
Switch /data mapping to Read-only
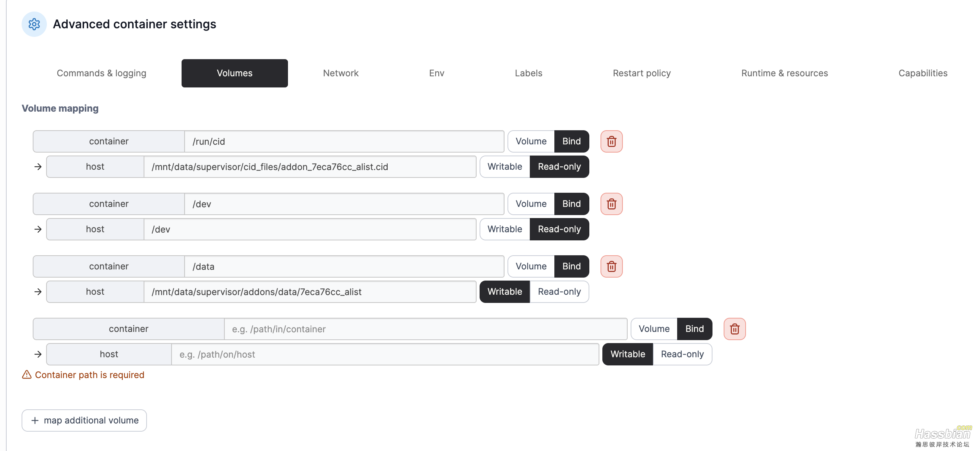[x=559, y=291]
